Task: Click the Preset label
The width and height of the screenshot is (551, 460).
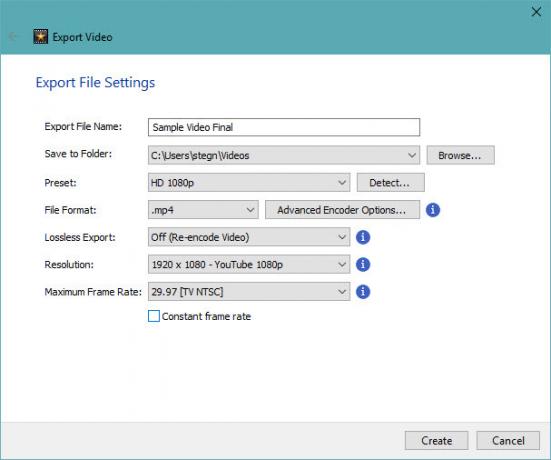Action: click(60, 183)
